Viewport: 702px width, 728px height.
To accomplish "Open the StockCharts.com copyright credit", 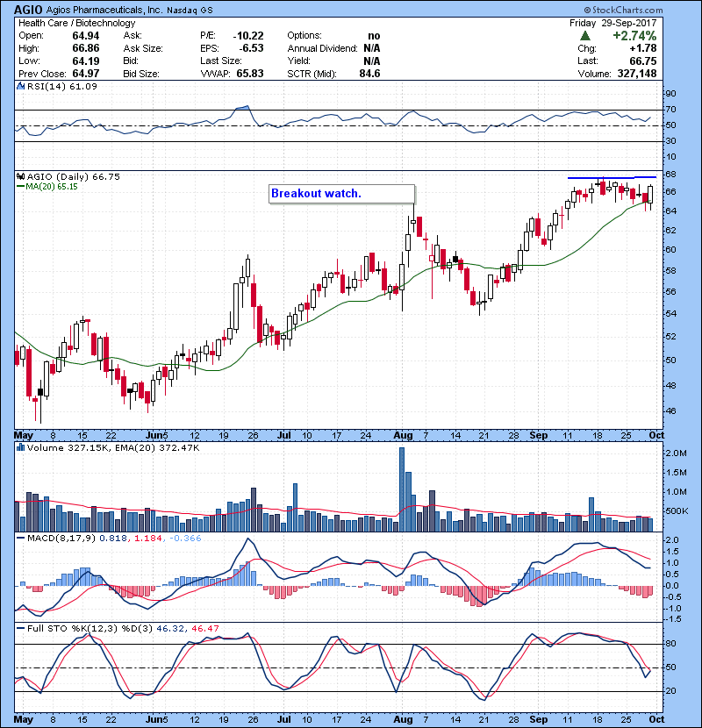I will pyautogui.click(x=623, y=10).
